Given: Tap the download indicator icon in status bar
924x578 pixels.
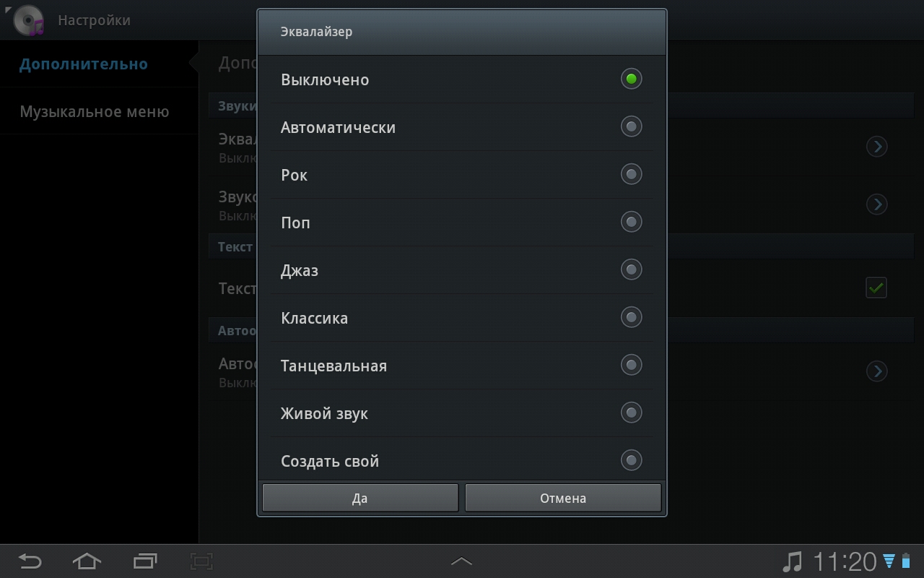Looking at the screenshot, I should 889,561.
